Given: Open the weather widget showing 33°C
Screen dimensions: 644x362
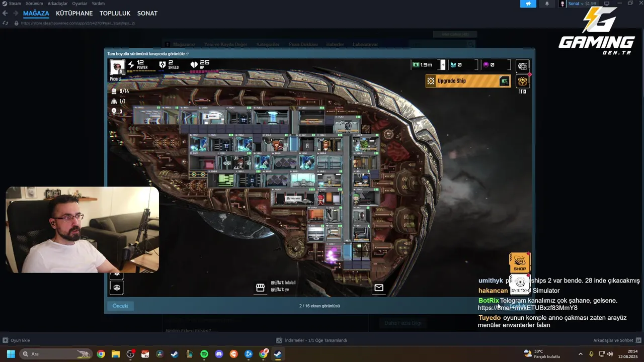Looking at the screenshot, I should (x=541, y=354).
